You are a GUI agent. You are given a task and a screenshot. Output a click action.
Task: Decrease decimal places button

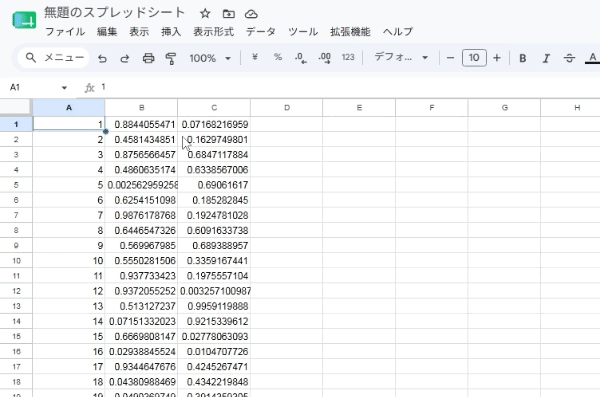coord(301,58)
